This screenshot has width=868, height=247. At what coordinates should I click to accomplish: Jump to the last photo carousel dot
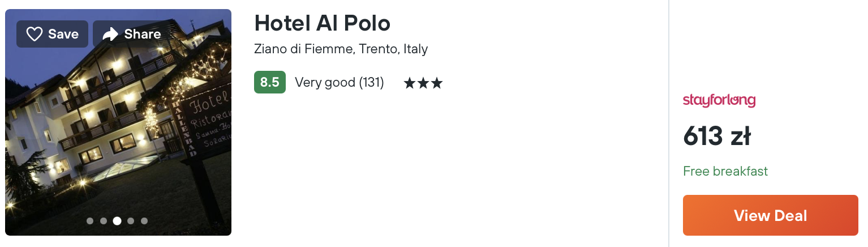(144, 221)
